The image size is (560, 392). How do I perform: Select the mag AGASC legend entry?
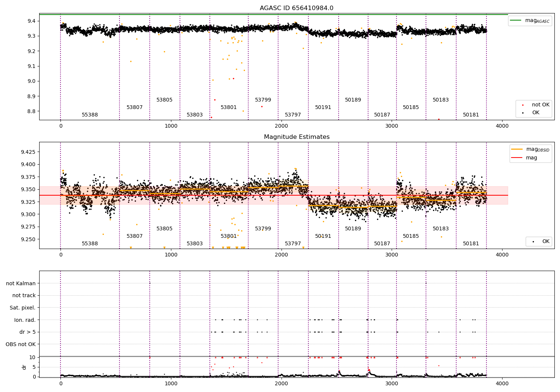530,21
